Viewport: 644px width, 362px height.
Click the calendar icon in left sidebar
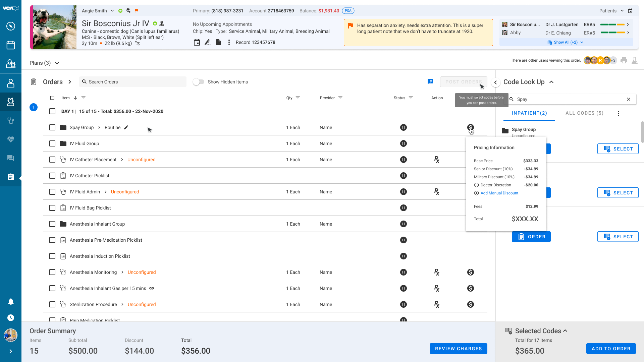click(x=11, y=45)
